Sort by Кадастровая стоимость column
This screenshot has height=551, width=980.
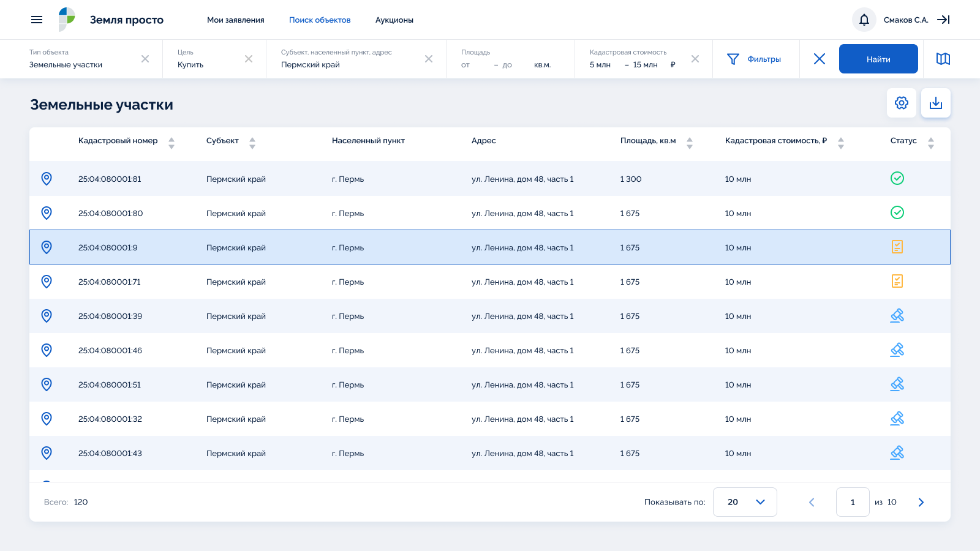tap(841, 143)
